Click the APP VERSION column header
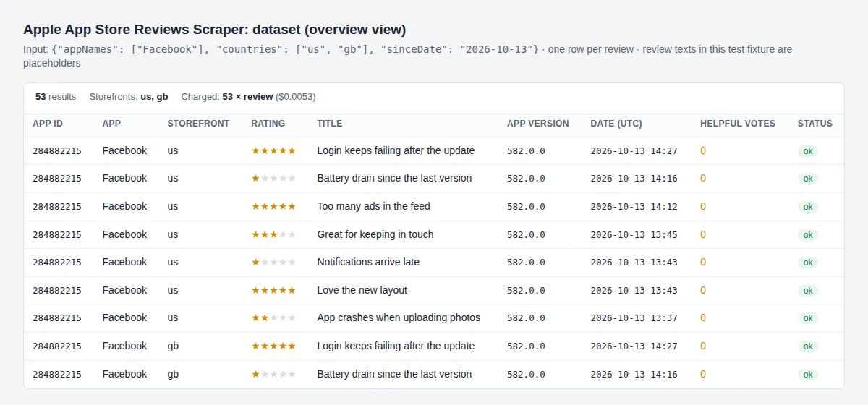The height and width of the screenshot is (405, 868). 538,124
